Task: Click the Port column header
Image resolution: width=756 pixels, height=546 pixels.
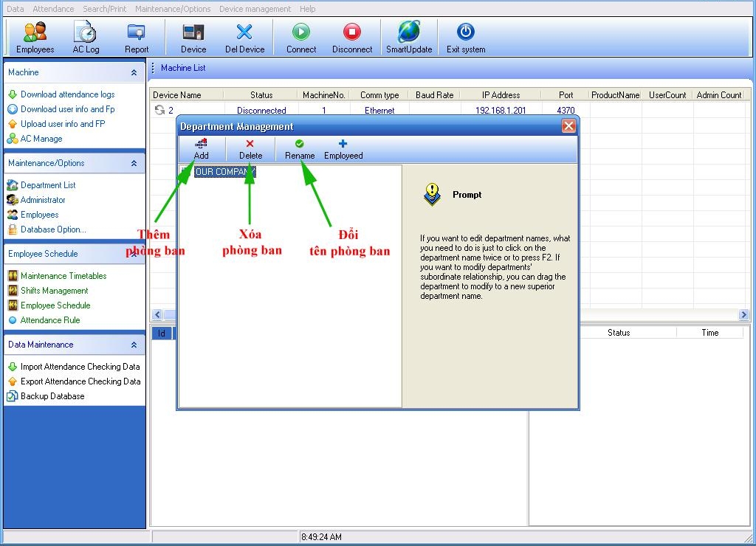Action: pyautogui.click(x=566, y=95)
